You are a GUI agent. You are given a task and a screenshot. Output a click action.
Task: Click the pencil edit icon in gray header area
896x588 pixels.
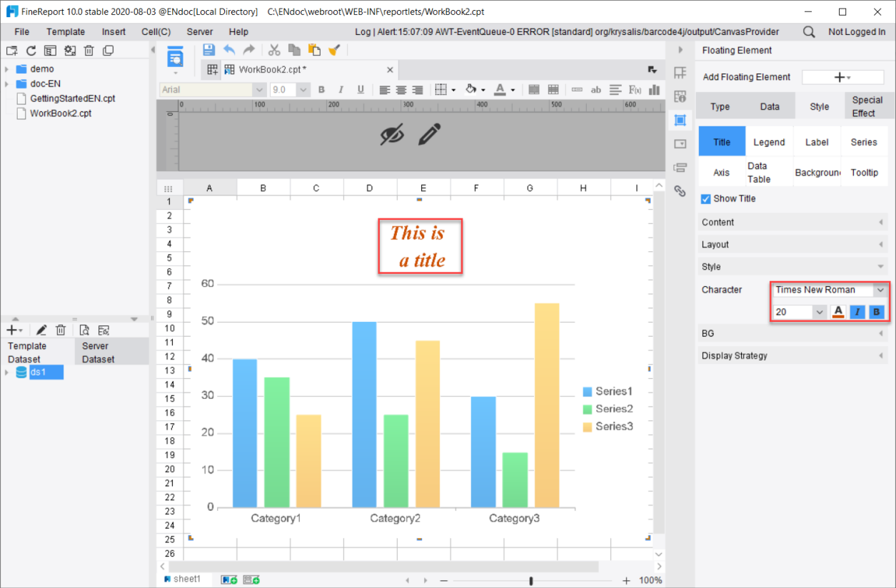pos(429,134)
